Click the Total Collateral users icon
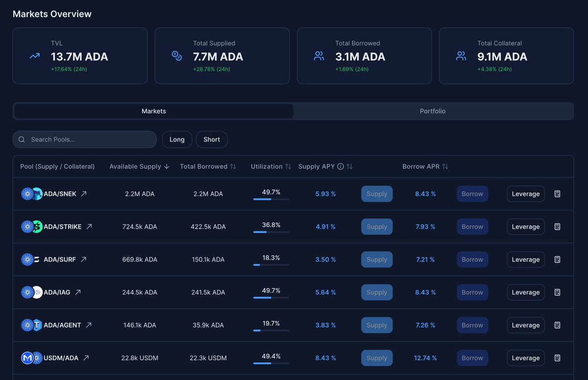588x380 pixels. click(461, 56)
